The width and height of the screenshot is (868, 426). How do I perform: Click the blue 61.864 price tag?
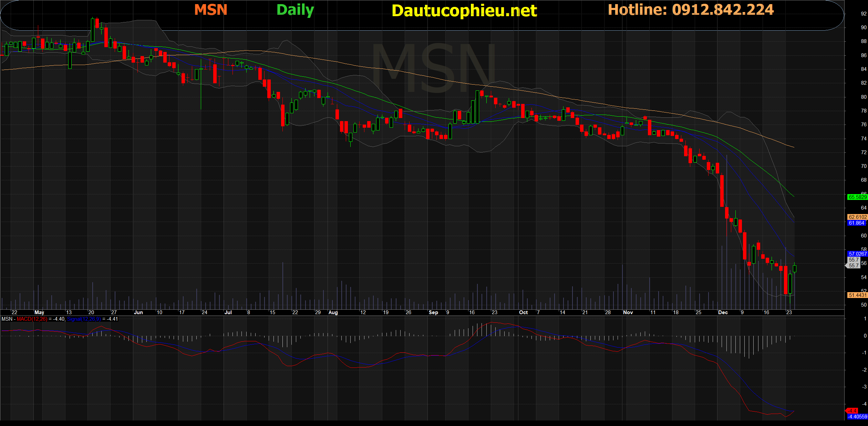click(x=856, y=223)
